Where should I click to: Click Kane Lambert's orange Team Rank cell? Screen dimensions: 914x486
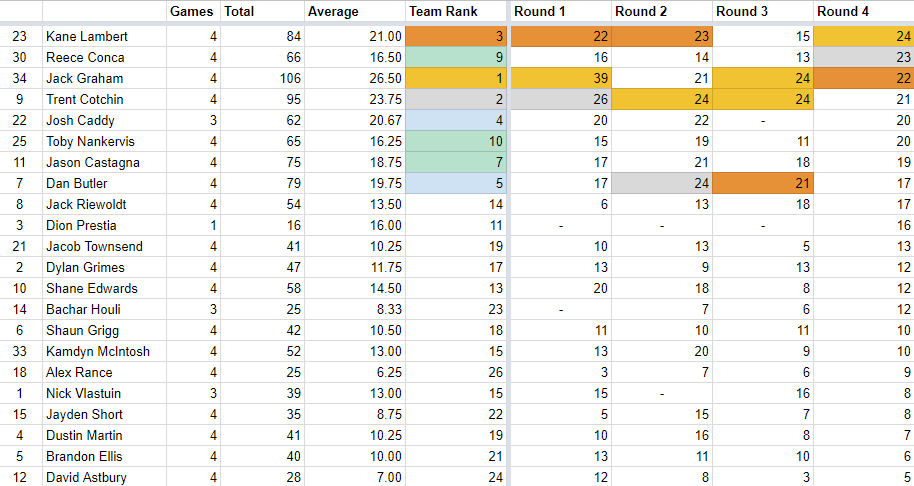pos(456,36)
